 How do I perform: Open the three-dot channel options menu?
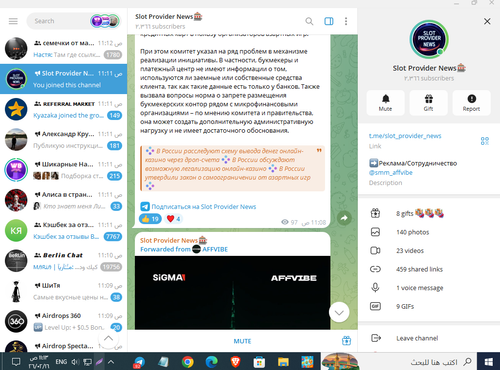(x=346, y=21)
